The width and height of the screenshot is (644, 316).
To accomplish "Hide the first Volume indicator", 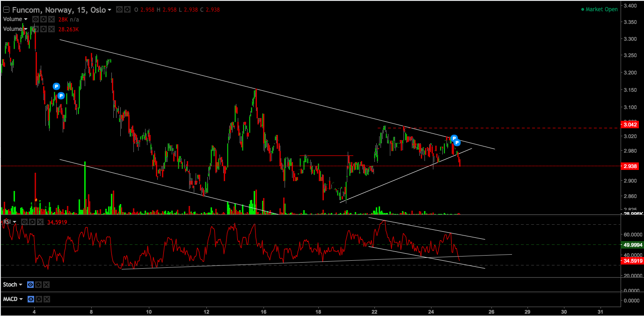I will 36,19.
